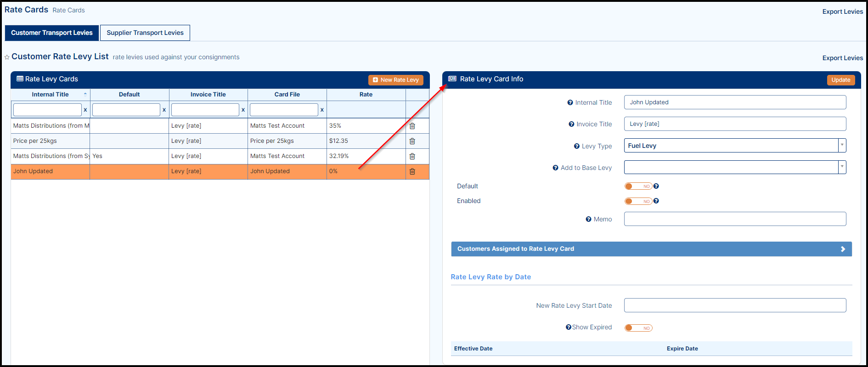Image resolution: width=868 pixels, height=367 pixels.
Task: Click the Memo input field
Action: point(734,219)
